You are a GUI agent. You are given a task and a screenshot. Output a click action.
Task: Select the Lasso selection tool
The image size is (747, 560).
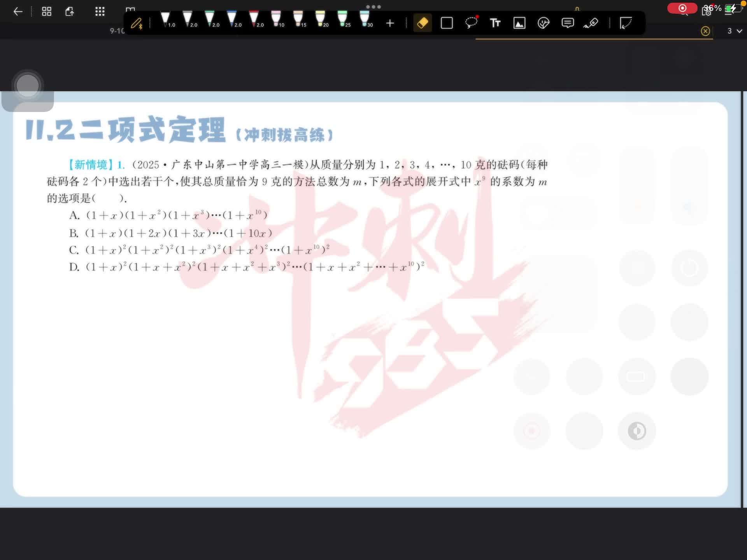[x=471, y=23]
